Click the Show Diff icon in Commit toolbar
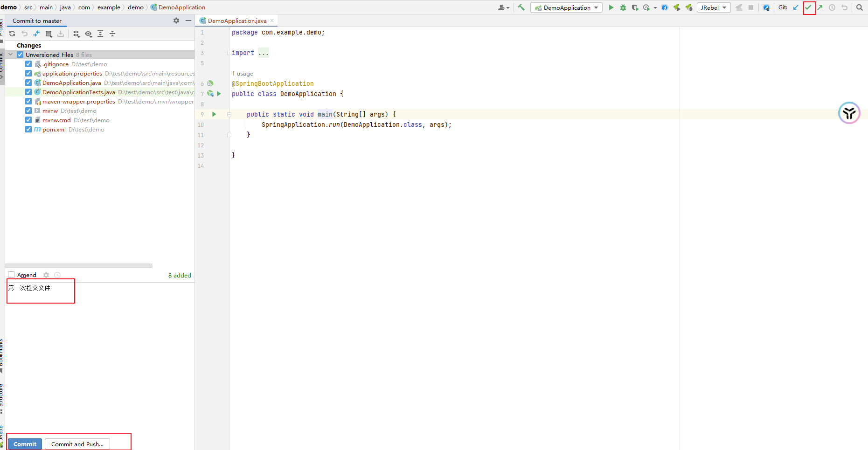This screenshot has height=450, width=868. (36, 34)
